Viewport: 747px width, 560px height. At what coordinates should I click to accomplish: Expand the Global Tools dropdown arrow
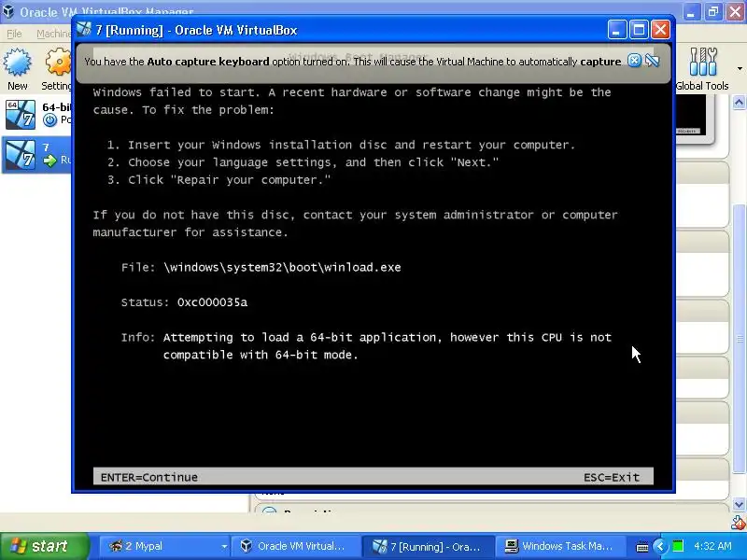(x=740, y=69)
